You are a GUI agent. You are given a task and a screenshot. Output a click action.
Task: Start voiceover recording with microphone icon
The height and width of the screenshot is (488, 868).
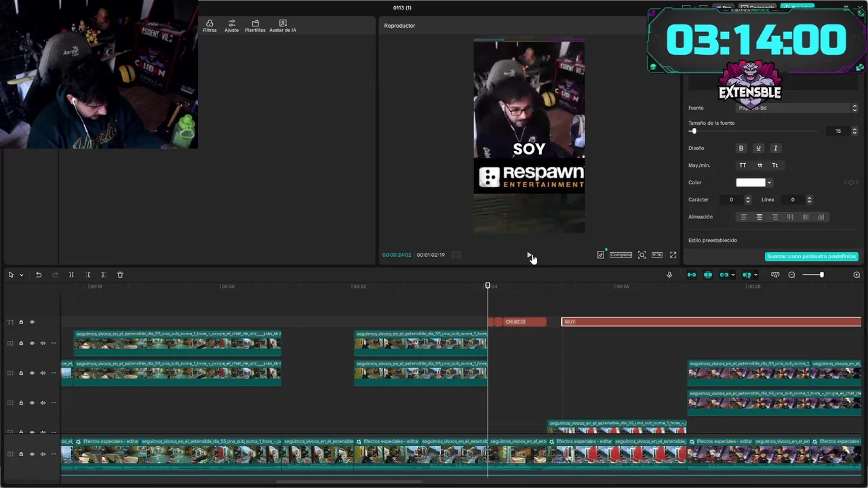pos(669,274)
